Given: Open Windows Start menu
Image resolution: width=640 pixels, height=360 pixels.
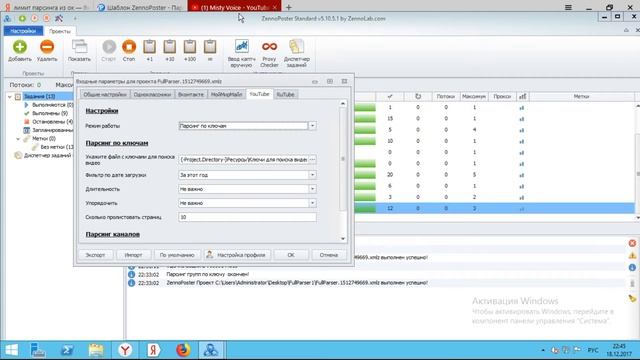Looking at the screenshot, I should tap(11, 350).
